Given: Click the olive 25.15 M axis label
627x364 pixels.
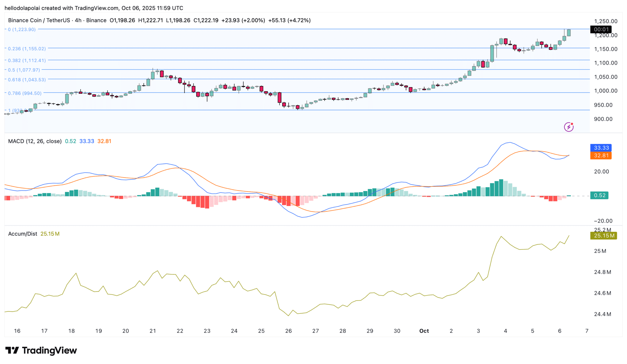Looking at the screenshot, I should (x=603, y=235).
